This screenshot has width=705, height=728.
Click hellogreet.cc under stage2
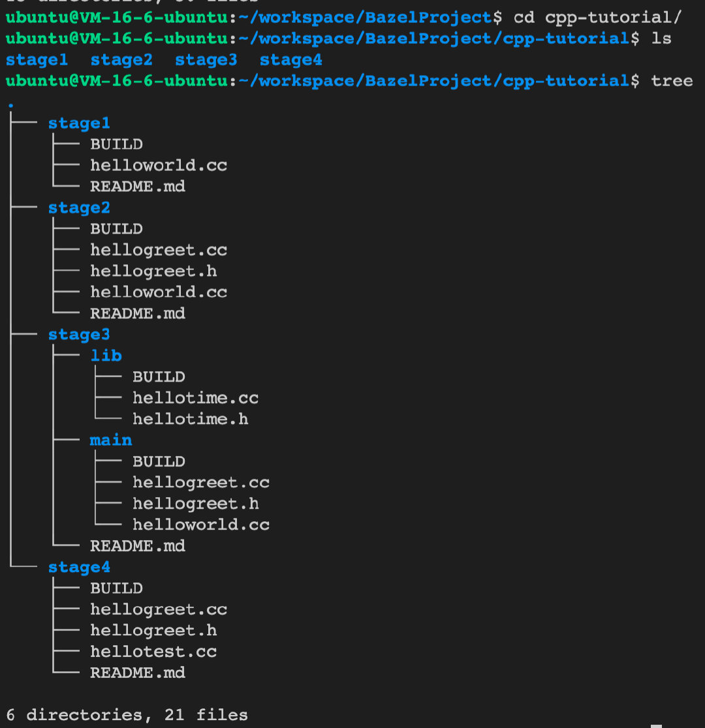[x=159, y=250]
